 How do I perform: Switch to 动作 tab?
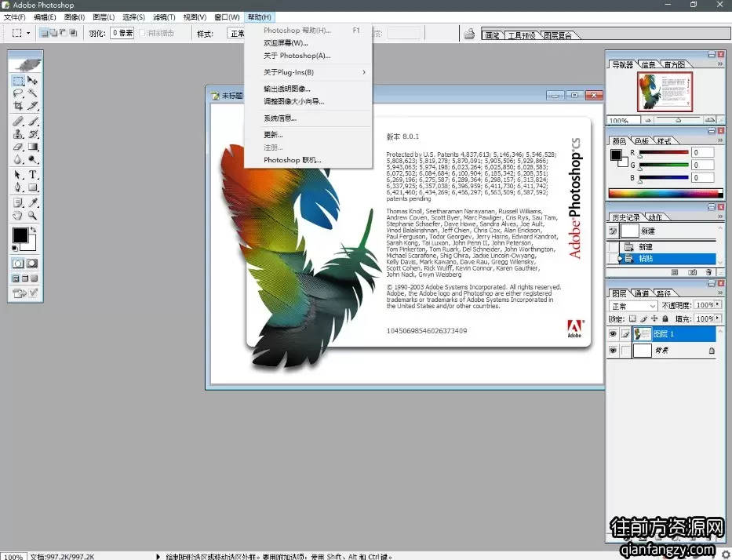click(655, 217)
